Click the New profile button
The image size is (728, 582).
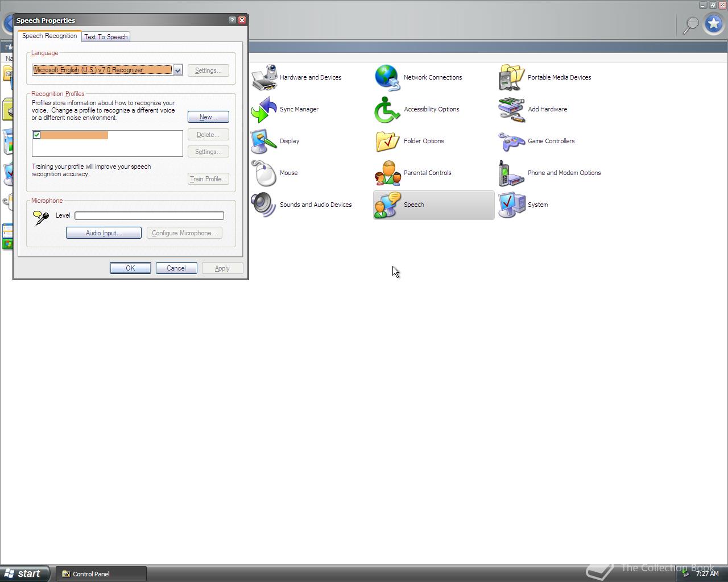[208, 117]
